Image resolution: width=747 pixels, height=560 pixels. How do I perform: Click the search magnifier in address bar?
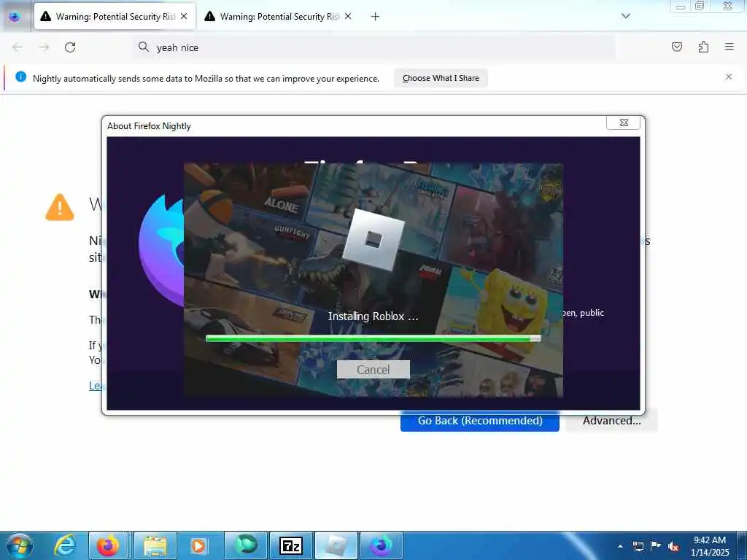pos(144,47)
